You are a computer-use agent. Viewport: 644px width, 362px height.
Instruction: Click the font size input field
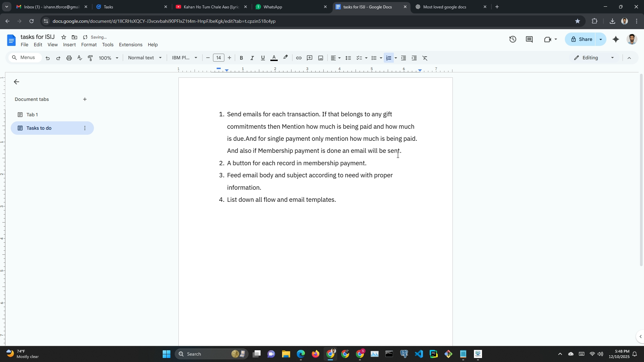(218, 58)
